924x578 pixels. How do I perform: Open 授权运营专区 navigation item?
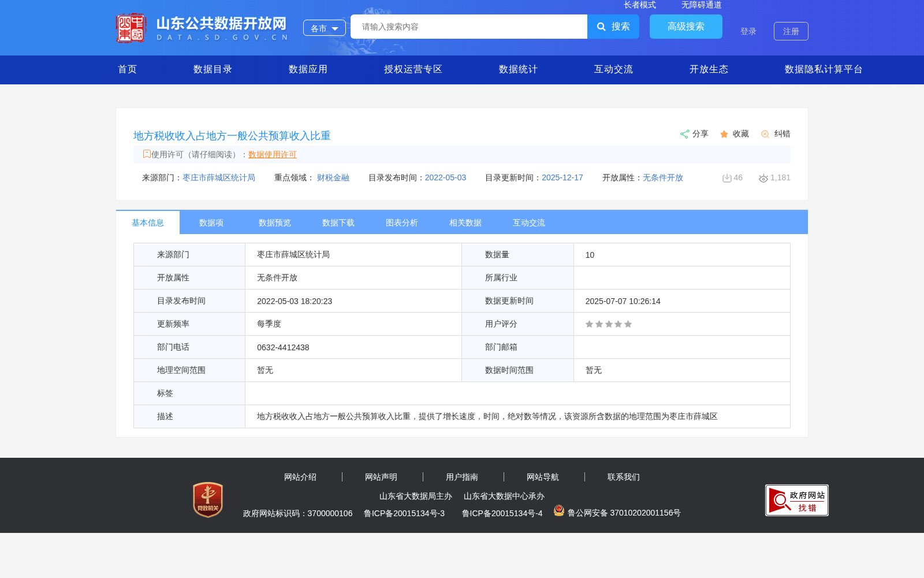(413, 69)
